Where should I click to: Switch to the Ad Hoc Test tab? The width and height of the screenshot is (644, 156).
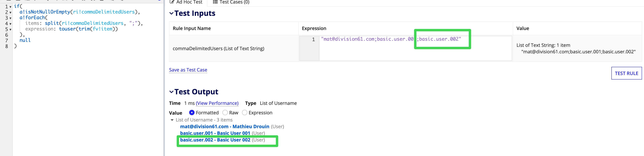[x=186, y=2]
